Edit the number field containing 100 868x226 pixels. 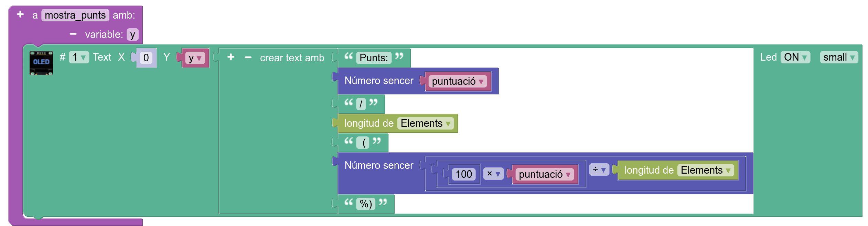463,174
